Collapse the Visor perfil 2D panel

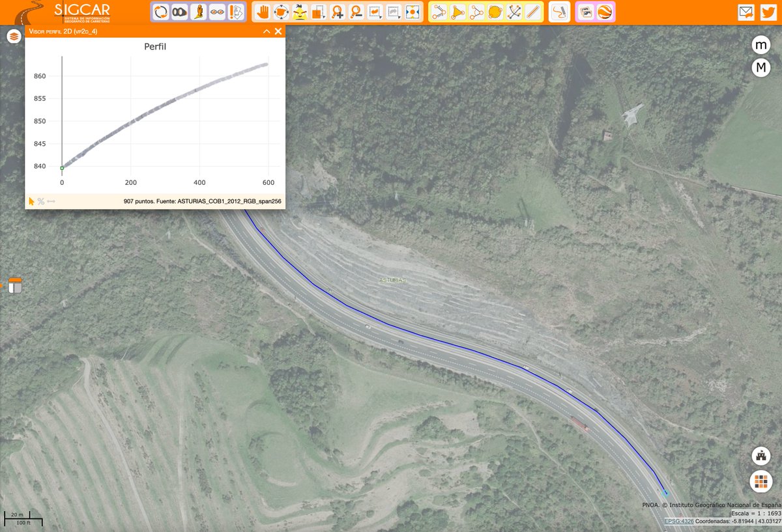click(x=267, y=31)
